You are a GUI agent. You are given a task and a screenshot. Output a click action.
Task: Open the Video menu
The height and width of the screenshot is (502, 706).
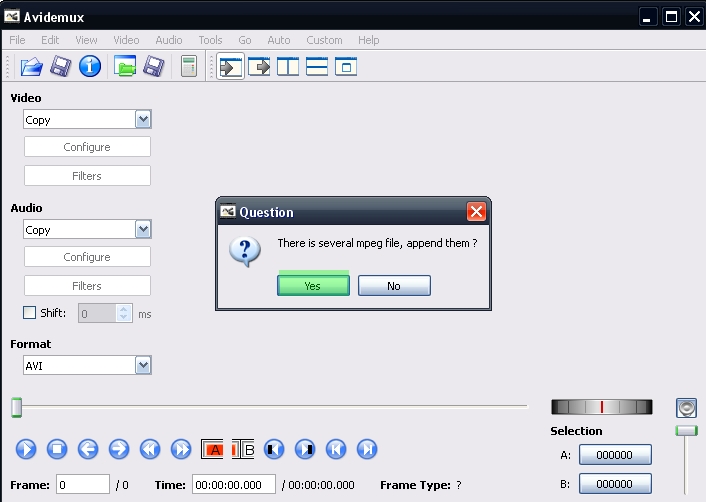(126, 40)
